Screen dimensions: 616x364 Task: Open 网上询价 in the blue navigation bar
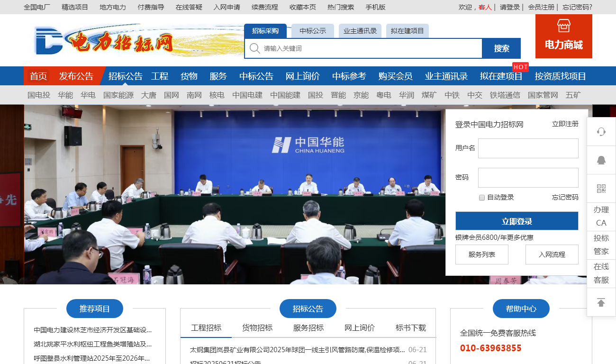[x=303, y=76]
